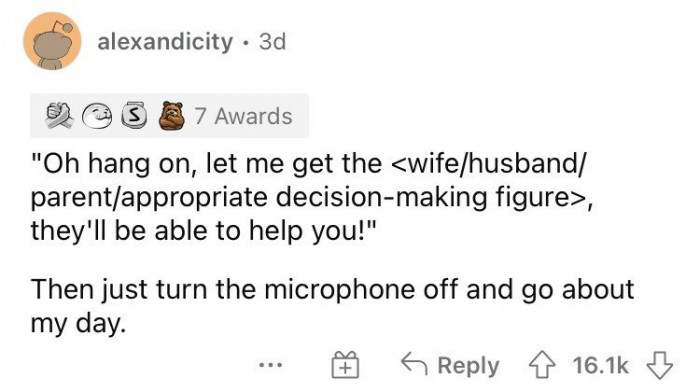Click the 3d comment timestamp

272,42
